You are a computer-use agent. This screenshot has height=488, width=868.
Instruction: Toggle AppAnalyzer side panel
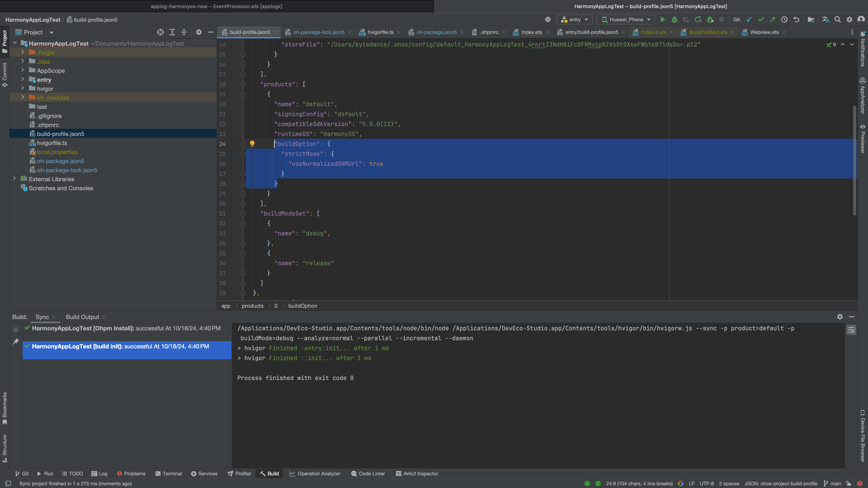pos(863,96)
